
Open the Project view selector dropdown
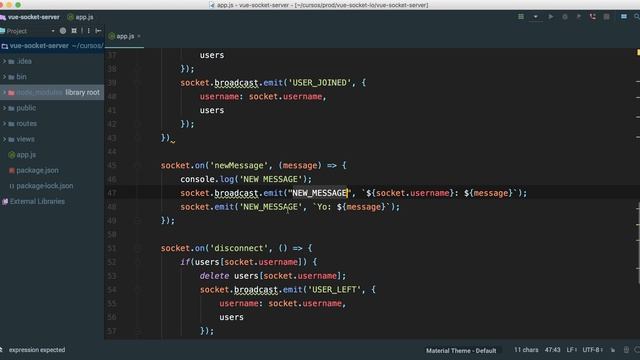[x=53, y=31]
